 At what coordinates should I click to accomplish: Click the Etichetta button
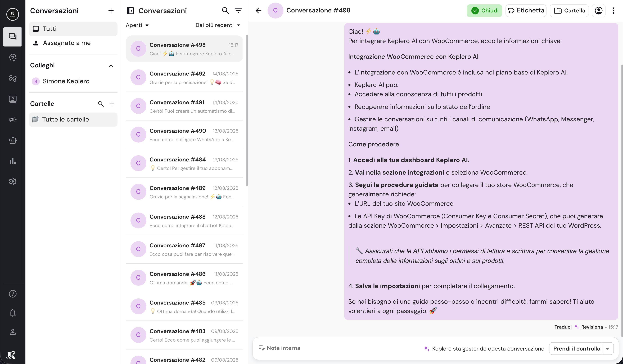(x=526, y=11)
